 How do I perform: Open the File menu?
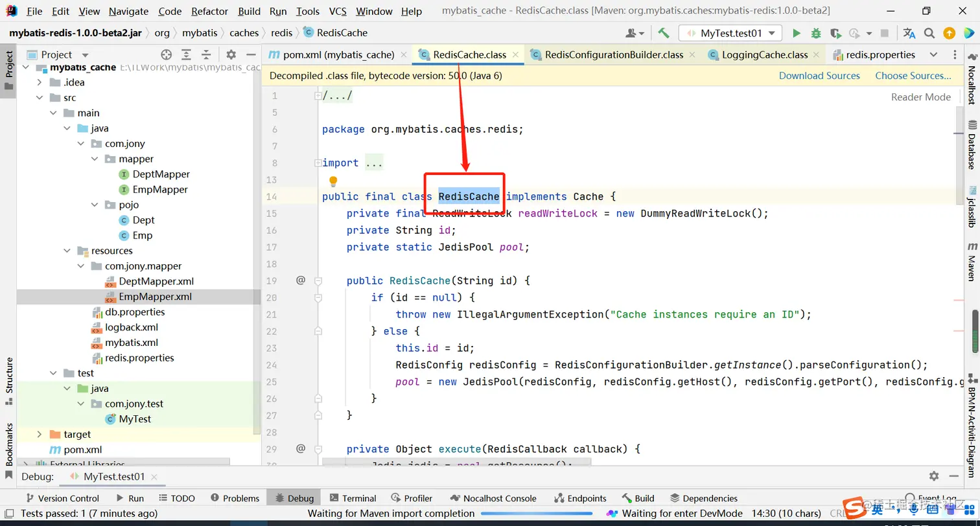click(x=34, y=11)
